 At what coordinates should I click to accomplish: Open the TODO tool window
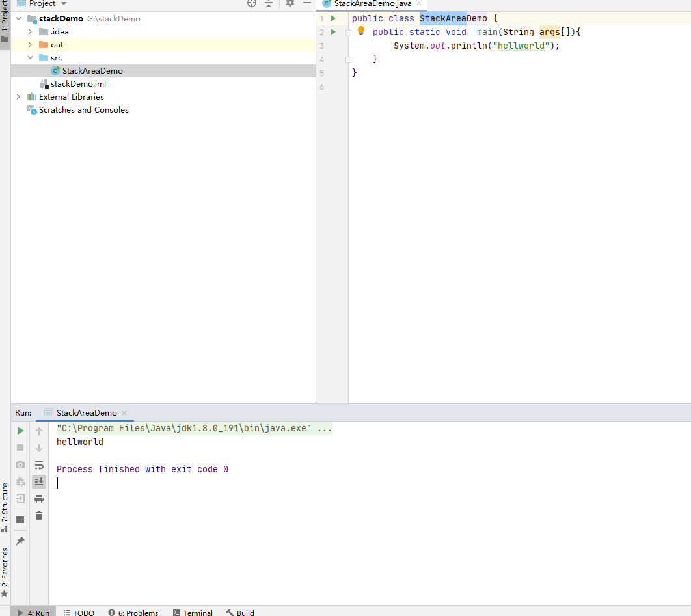pos(79,613)
